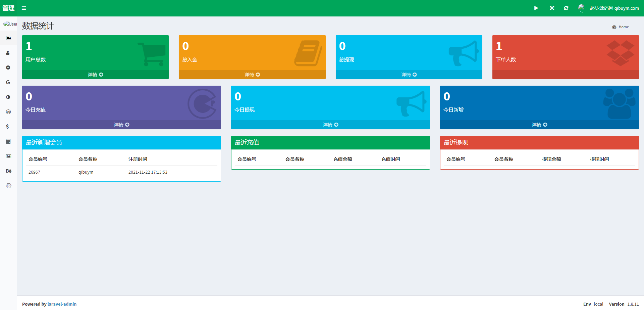Open the Creative Commons sidebar icon
Screen dimensions: 644x310
[x=8, y=112]
